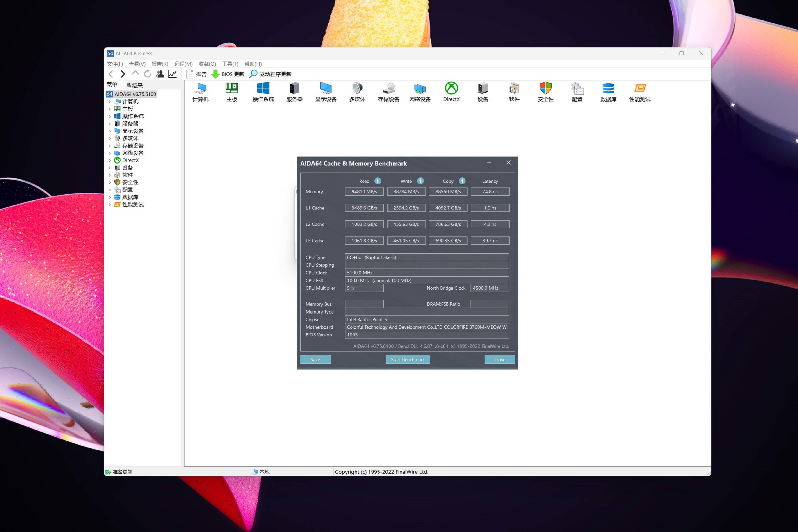Select the AIDA64 v6.75.6100 root item
The image size is (798, 532).
135,94
